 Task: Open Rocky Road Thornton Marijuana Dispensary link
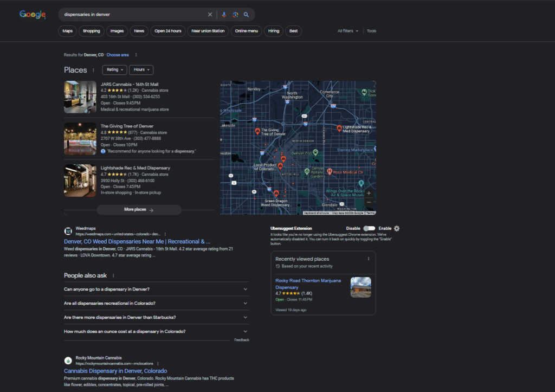tap(308, 284)
